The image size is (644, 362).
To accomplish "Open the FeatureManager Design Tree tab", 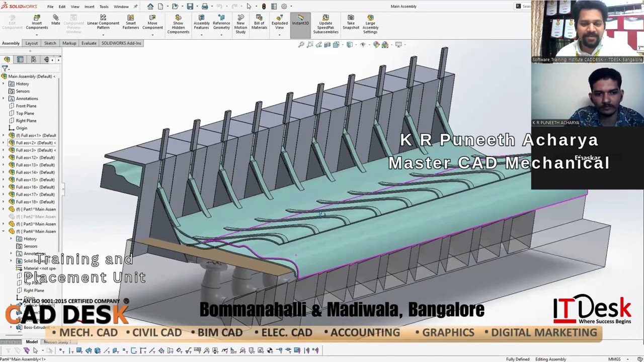I will pos(7,60).
